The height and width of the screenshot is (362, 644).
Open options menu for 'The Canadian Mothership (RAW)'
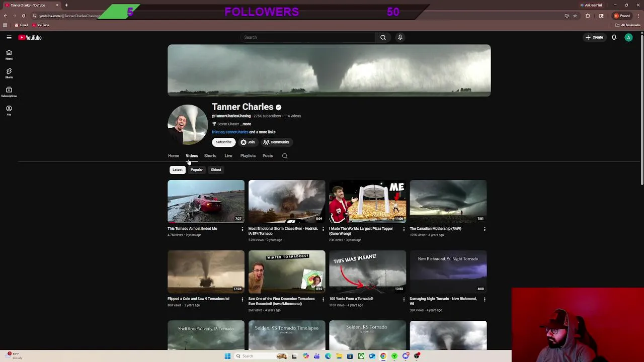[x=485, y=229]
